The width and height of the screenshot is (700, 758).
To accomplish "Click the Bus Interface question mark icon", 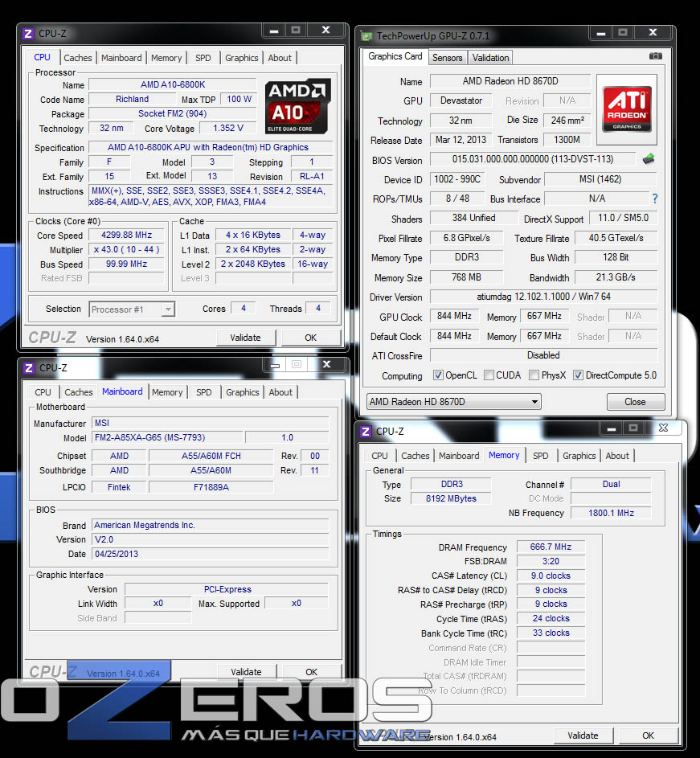I will click(x=654, y=199).
